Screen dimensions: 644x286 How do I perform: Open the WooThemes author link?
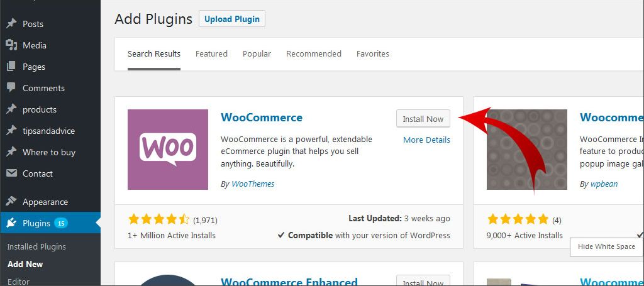(x=253, y=184)
